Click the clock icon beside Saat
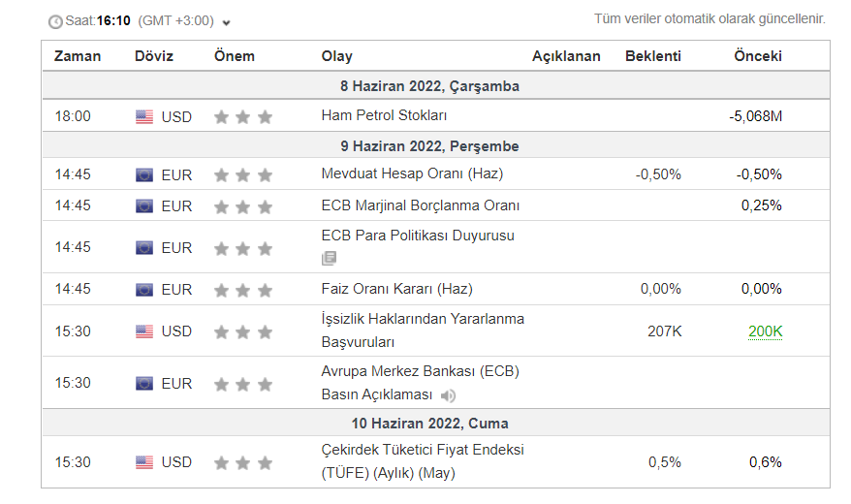851x504 pixels. tap(55, 21)
